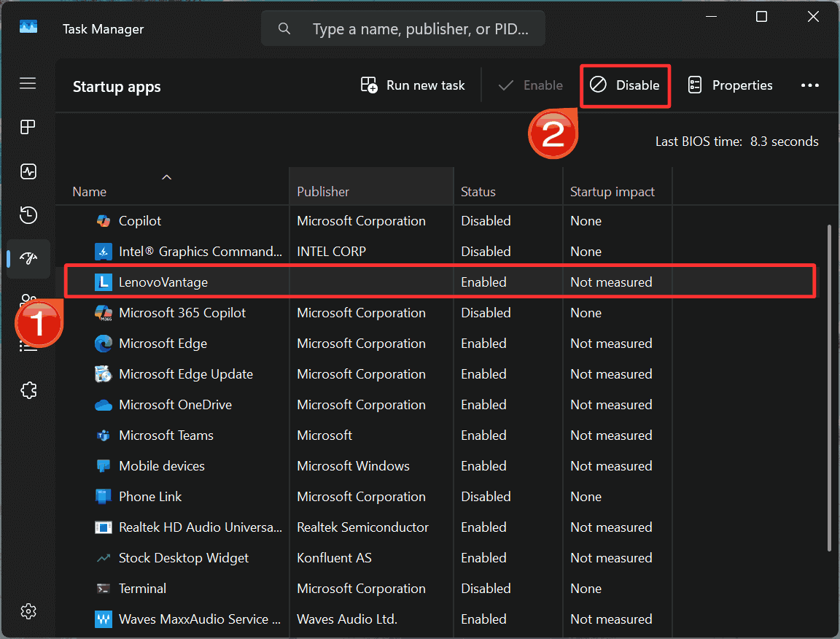Sort by the Status column header
This screenshot has width=840, height=639.
click(x=478, y=191)
